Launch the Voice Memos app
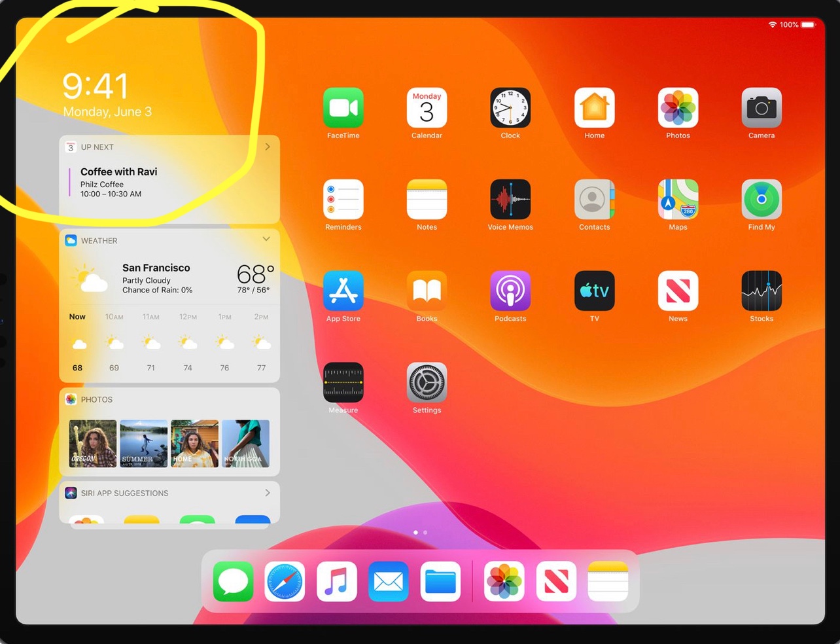 (x=510, y=200)
